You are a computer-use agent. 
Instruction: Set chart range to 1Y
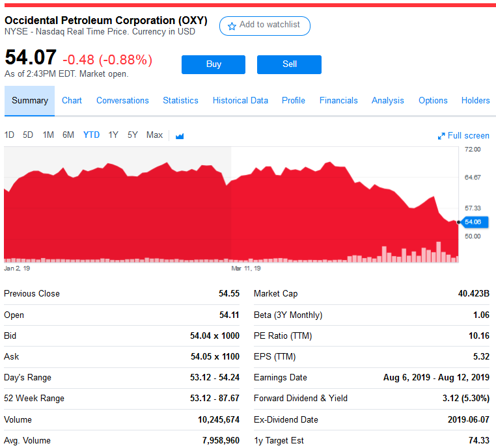coord(113,135)
